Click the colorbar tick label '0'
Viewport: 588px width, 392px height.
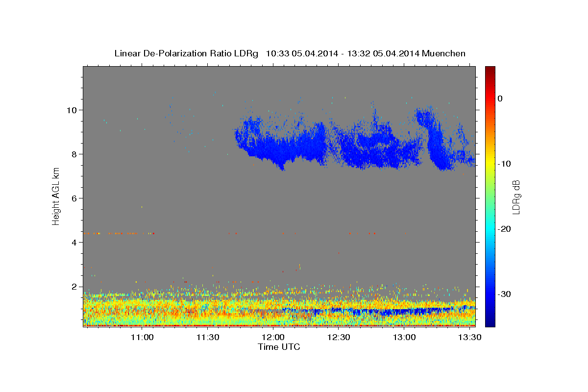(x=500, y=98)
